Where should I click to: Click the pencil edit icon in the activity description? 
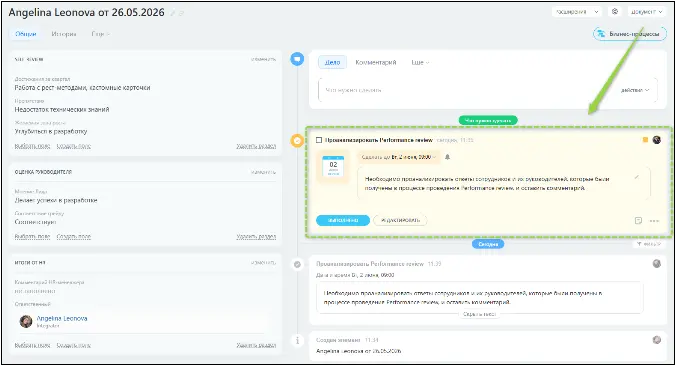click(x=637, y=177)
